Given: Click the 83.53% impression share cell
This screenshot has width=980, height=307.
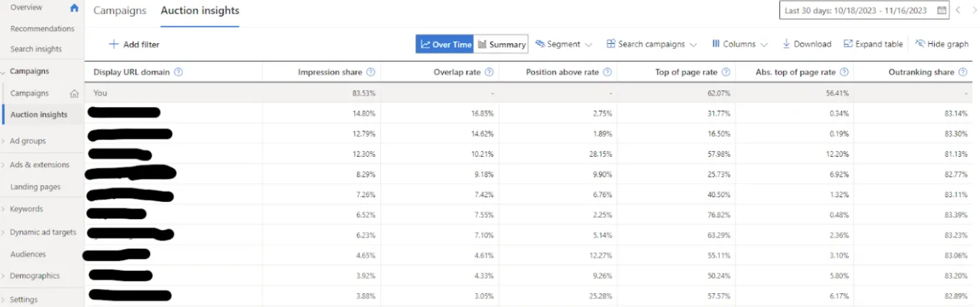Looking at the screenshot, I should (x=363, y=93).
